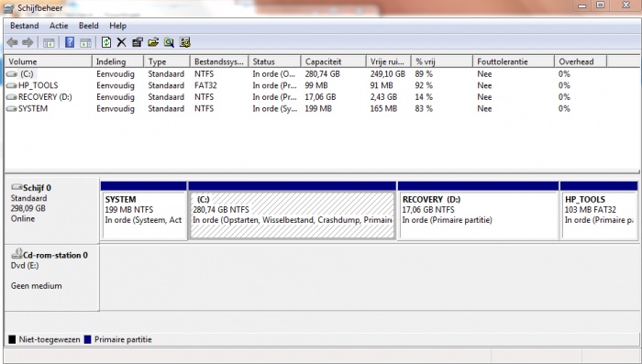Click the 249,10 GB free space cell
The height and width of the screenshot is (364, 642).
[388, 74]
